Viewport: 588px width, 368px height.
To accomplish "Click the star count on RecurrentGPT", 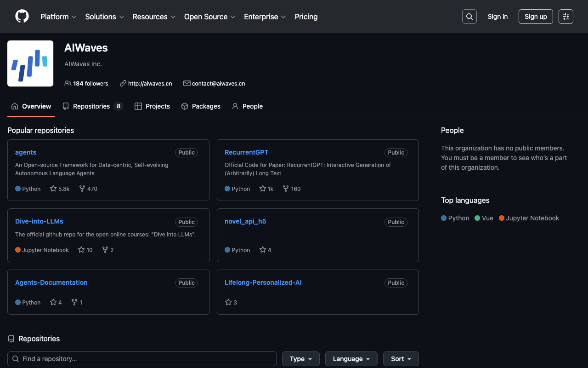I will pos(266,189).
